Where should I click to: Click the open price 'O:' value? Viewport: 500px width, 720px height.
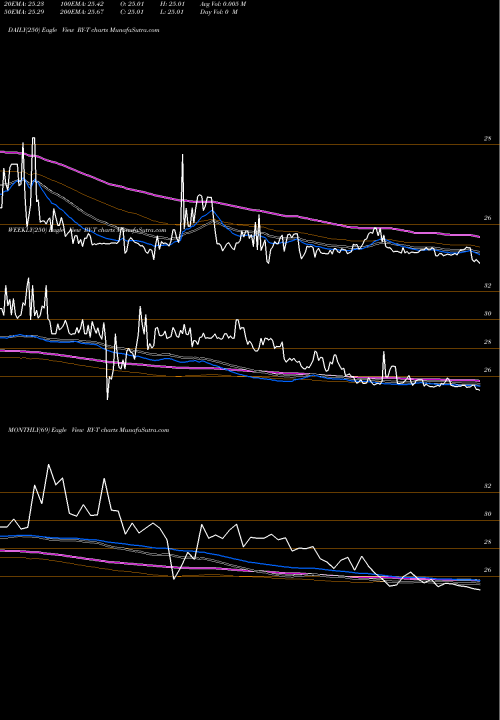(x=133, y=4)
